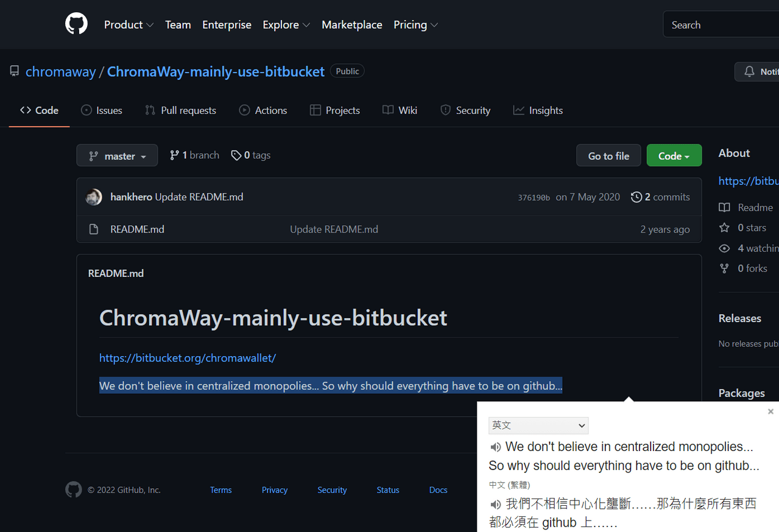The height and width of the screenshot is (532, 779).
Task: View the 2 commits history link
Action: (660, 197)
